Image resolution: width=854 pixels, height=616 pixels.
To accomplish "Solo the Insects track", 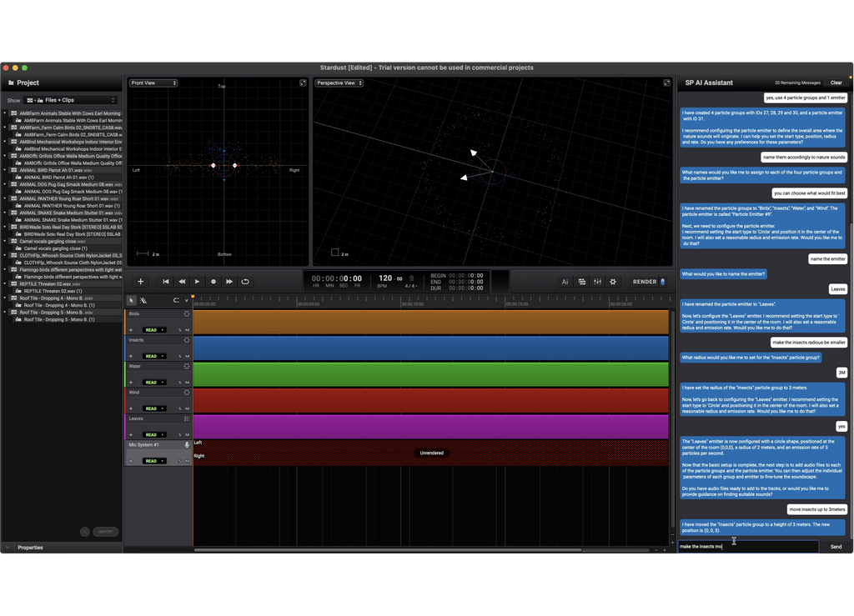I will [179, 356].
